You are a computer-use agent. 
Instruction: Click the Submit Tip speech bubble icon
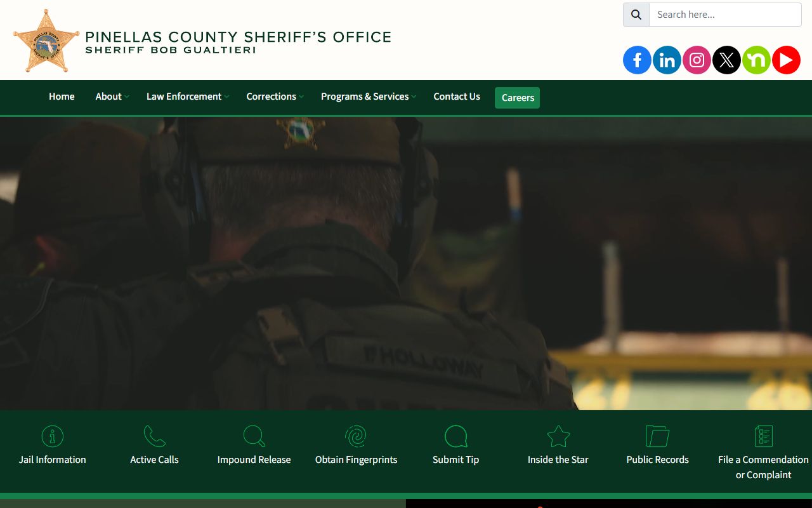point(455,436)
